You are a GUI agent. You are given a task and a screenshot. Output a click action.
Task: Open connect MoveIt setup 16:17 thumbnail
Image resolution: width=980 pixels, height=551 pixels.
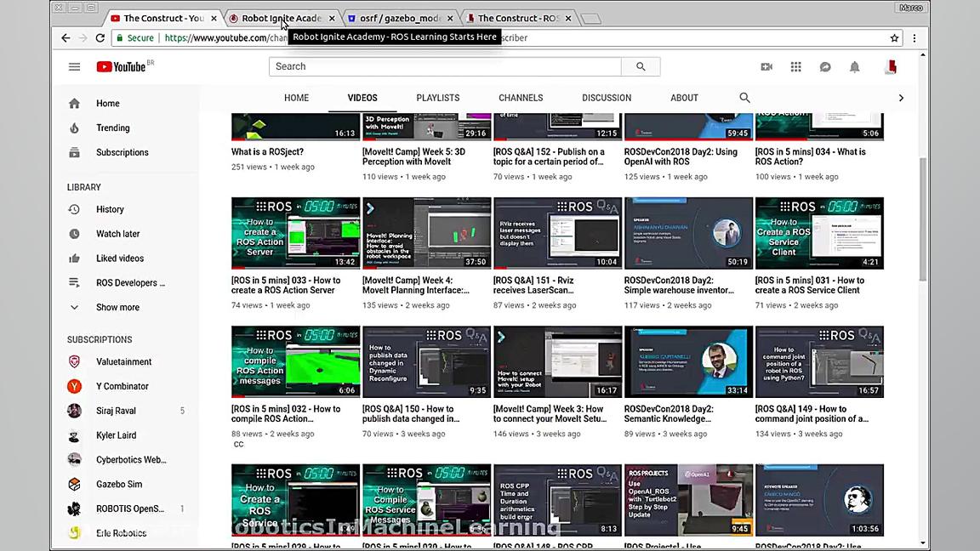557,361
